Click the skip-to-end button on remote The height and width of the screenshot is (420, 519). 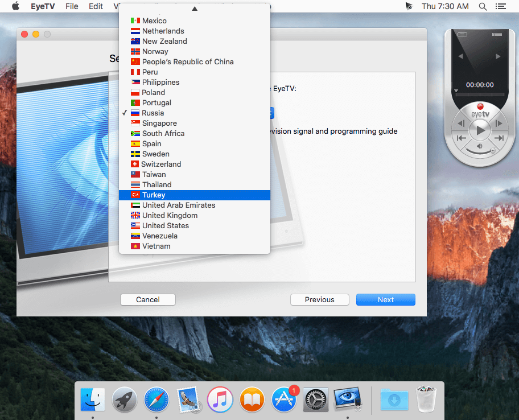499,138
